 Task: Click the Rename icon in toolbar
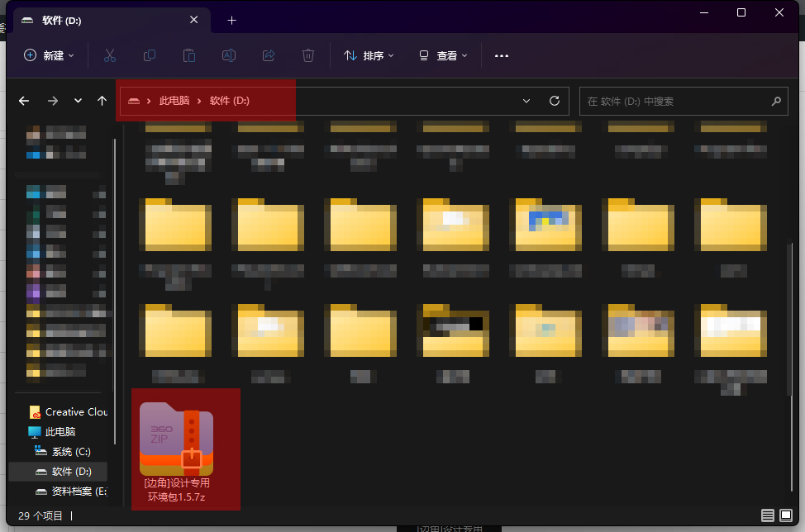(229, 55)
